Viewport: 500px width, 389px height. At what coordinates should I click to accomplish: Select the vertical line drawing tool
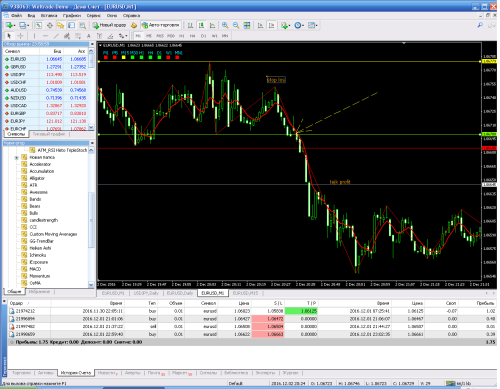click(34, 36)
